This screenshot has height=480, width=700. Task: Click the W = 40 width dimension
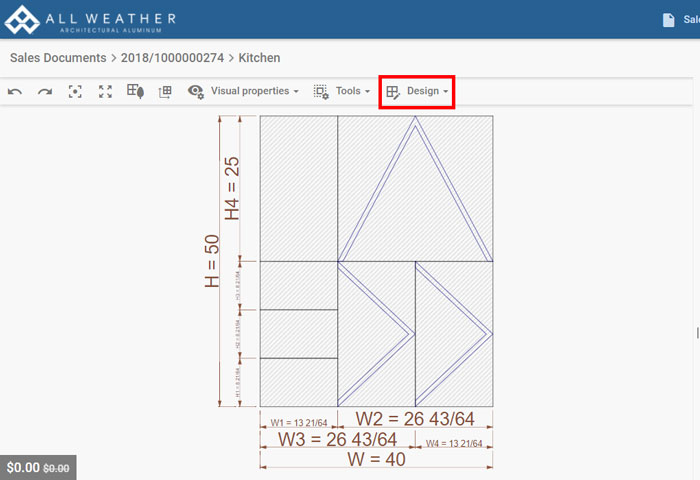375,460
